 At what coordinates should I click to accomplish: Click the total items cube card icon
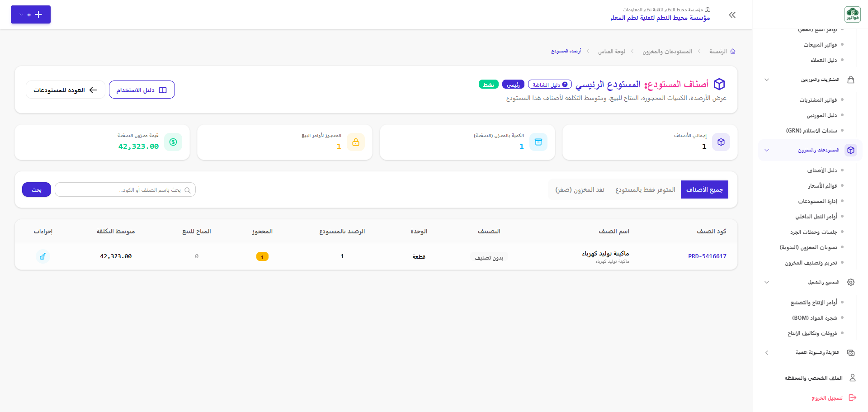(721, 142)
